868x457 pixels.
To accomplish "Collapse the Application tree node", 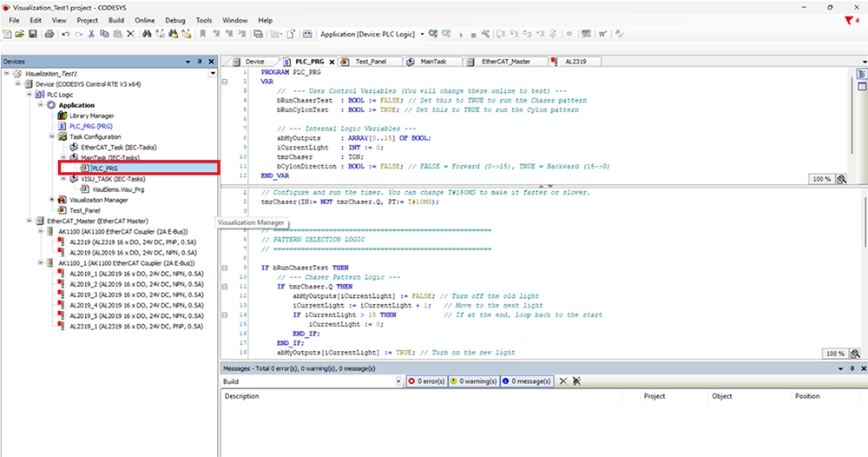I will 41,105.
